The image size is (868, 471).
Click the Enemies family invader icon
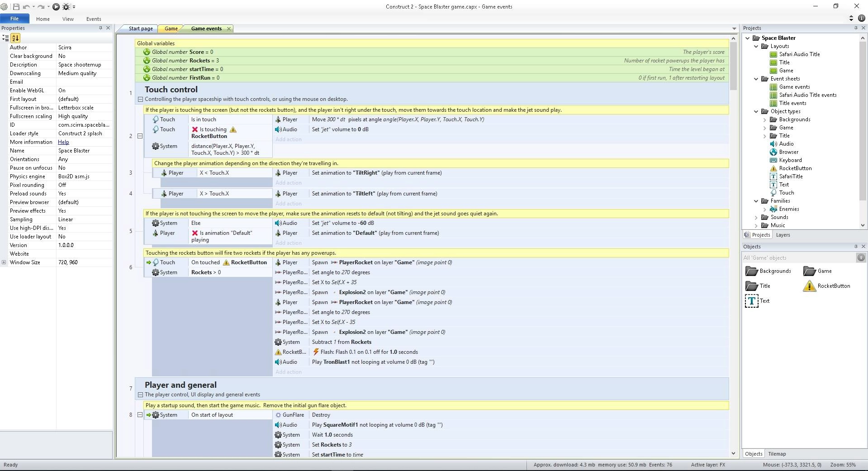click(773, 209)
